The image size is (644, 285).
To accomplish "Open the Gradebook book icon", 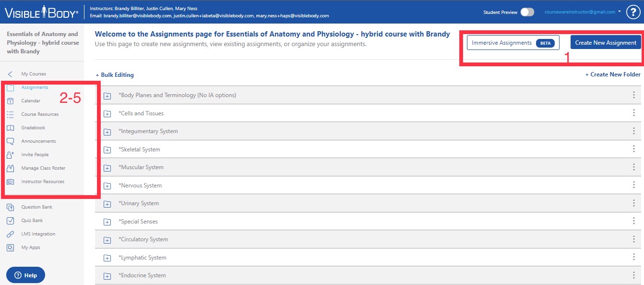I will [x=11, y=128].
